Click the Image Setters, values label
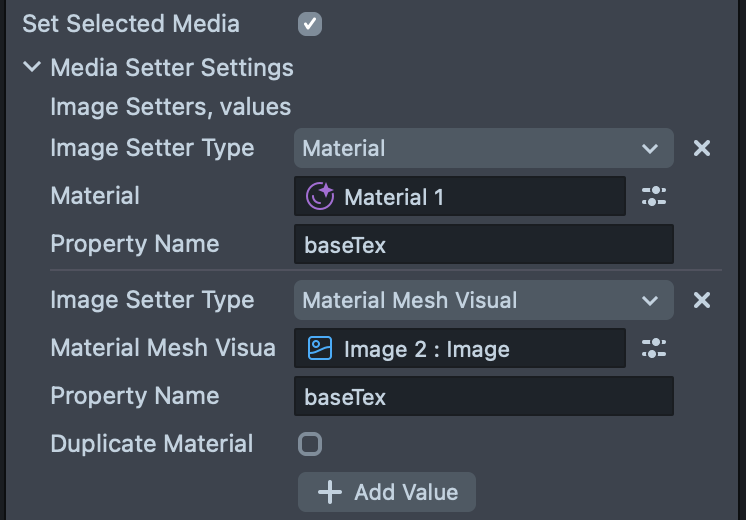 (x=170, y=106)
